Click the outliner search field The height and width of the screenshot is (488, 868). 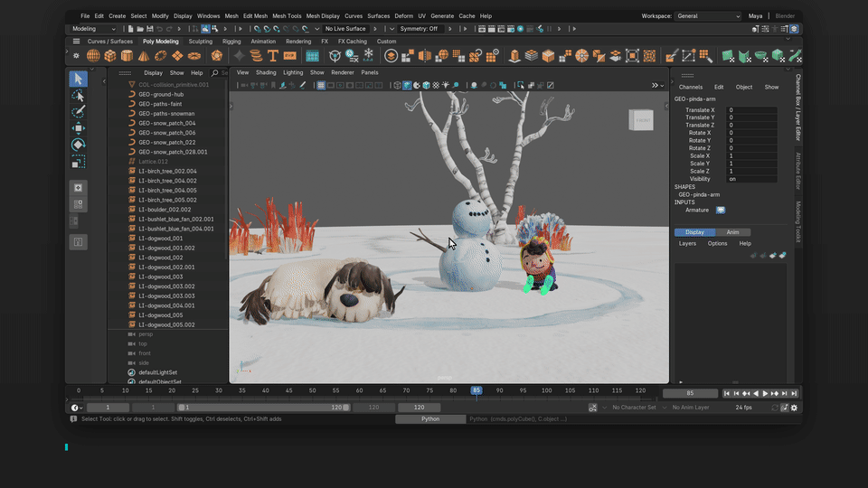219,73
